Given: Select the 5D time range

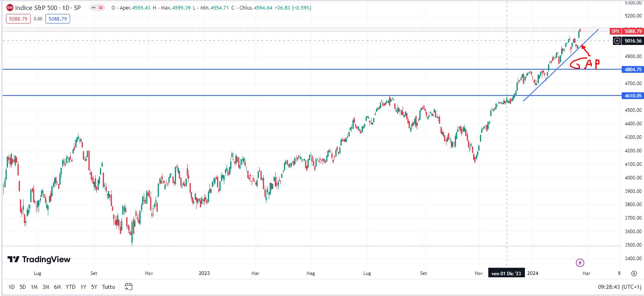Looking at the screenshot, I should (23, 287).
